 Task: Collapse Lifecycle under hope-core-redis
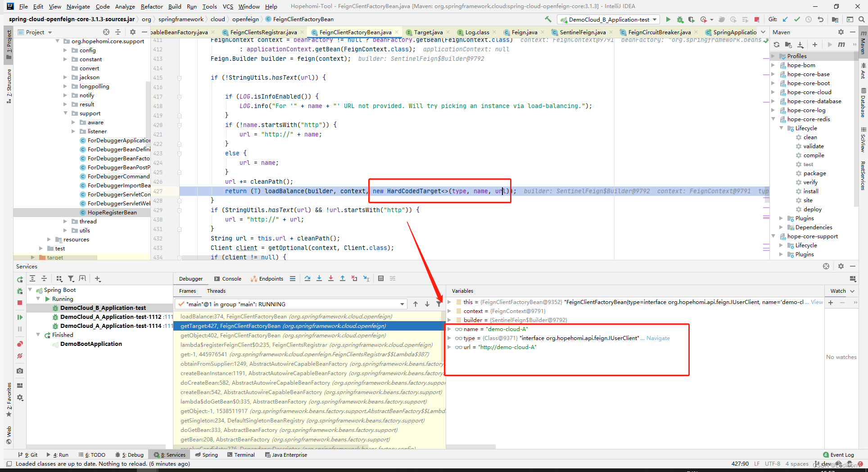coord(782,128)
